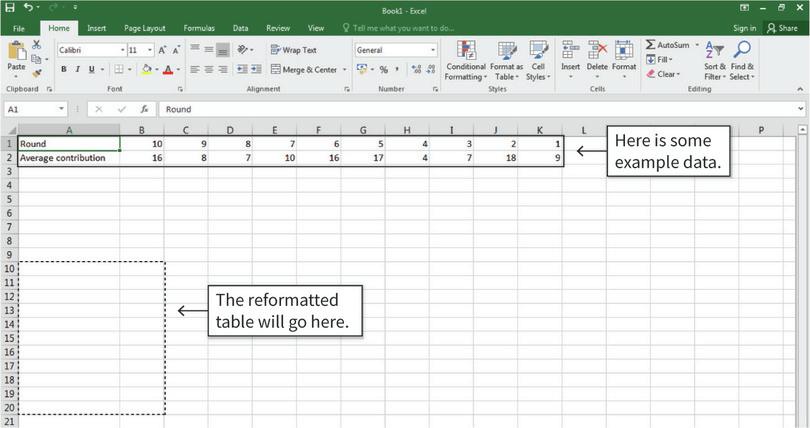The height and width of the screenshot is (428, 810).
Task: Align cell text right
Action: point(223,69)
